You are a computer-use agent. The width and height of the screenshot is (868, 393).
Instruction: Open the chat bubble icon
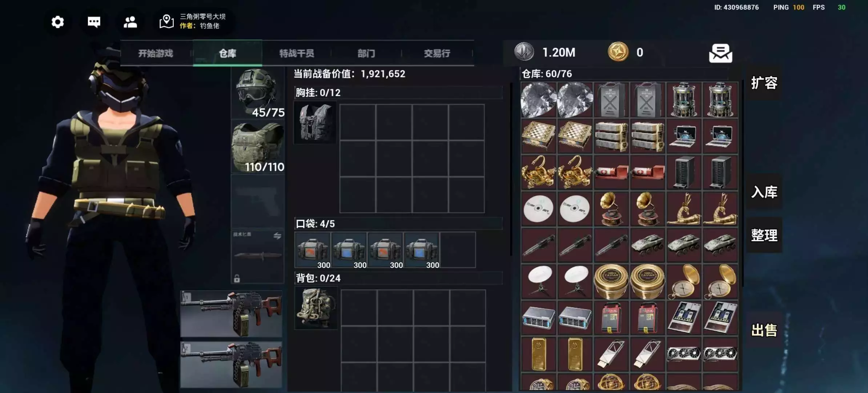94,22
